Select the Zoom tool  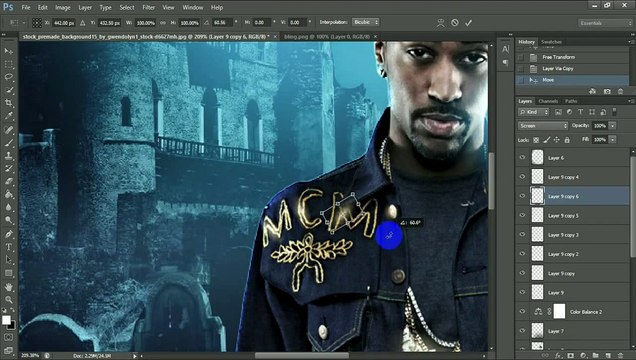(9, 300)
